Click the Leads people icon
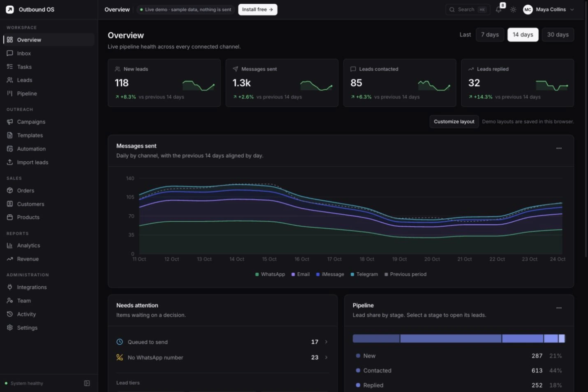The width and height of the screenshot is (588, 392). (10, 80)
